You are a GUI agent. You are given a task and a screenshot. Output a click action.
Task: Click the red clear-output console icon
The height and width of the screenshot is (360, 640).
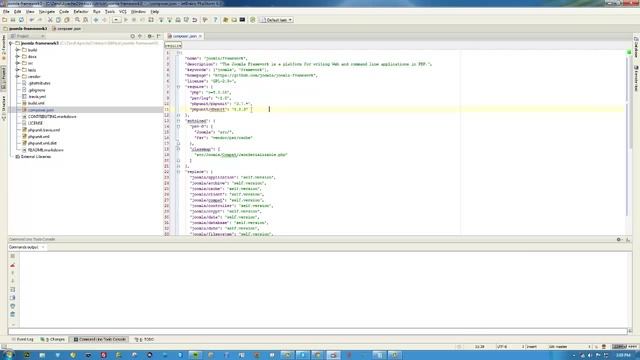pyautogui.click(x=13, y=265)
